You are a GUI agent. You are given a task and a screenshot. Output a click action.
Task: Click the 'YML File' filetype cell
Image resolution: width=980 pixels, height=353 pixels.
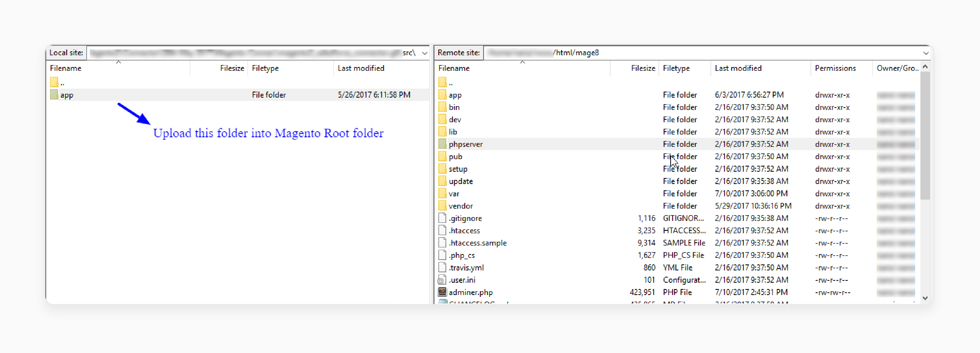pos(678,267)
